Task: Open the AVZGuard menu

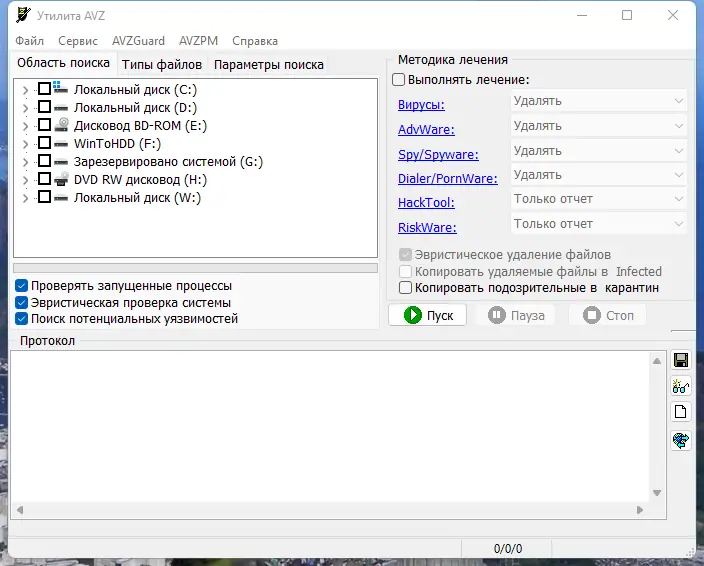Action: [x=138, y=41]
